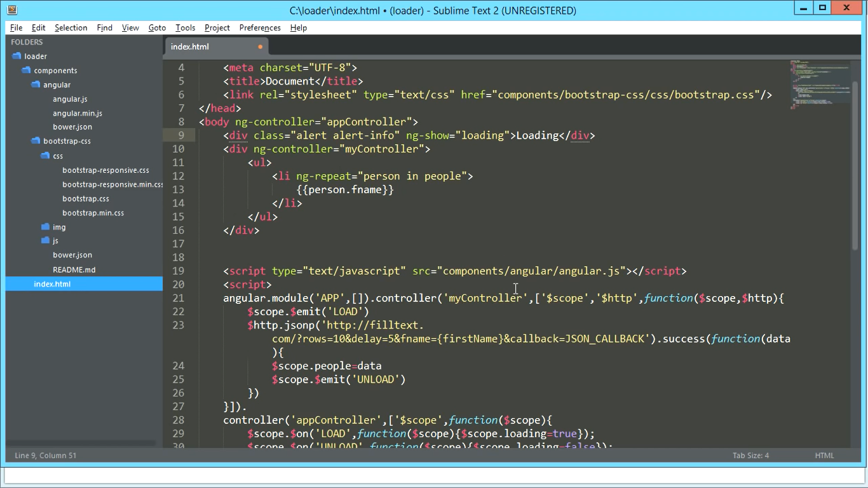Click the unsaved changes dot on index.html tab
The height and width of the screenshot is (488, 868).
pos(259,46)
